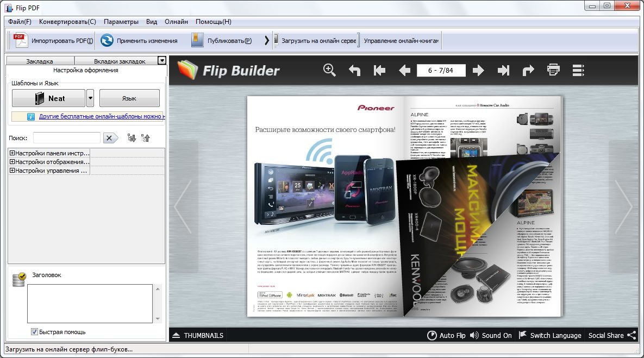Viewport: 644px width, 358px height.
Task: Expand Настройки панели инструментов tree node
Action: [12, 153]
